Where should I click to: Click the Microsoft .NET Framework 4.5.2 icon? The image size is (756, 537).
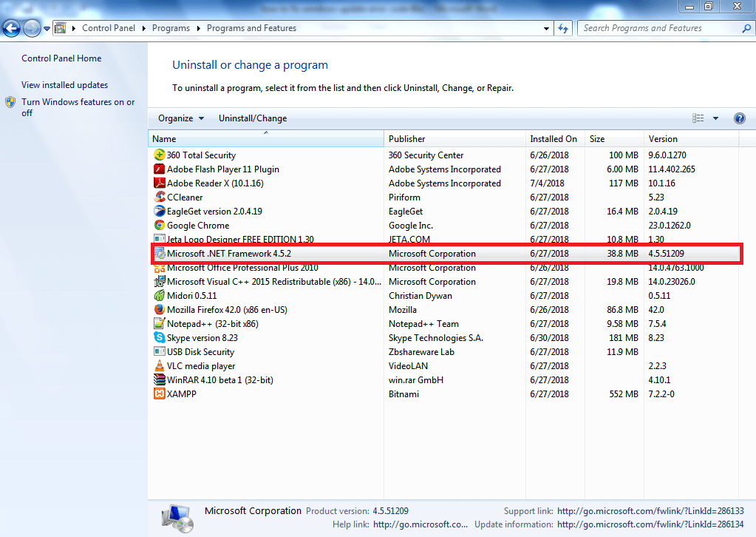point(159,253)
